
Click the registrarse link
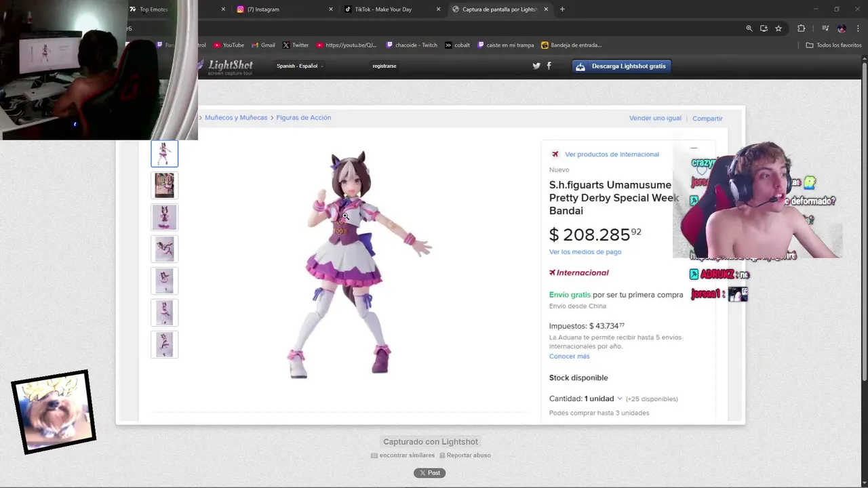click(384, 66)
